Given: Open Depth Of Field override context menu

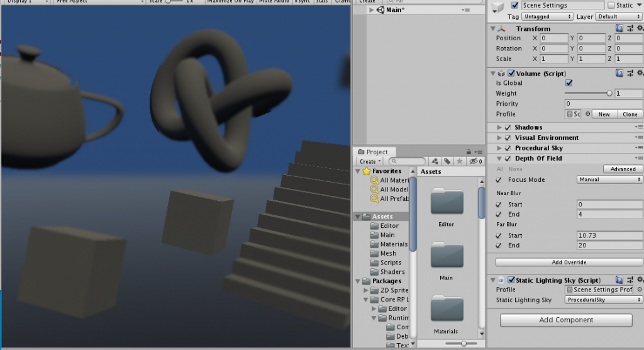Looking at the screenshot, I should (x=639, y=158).
